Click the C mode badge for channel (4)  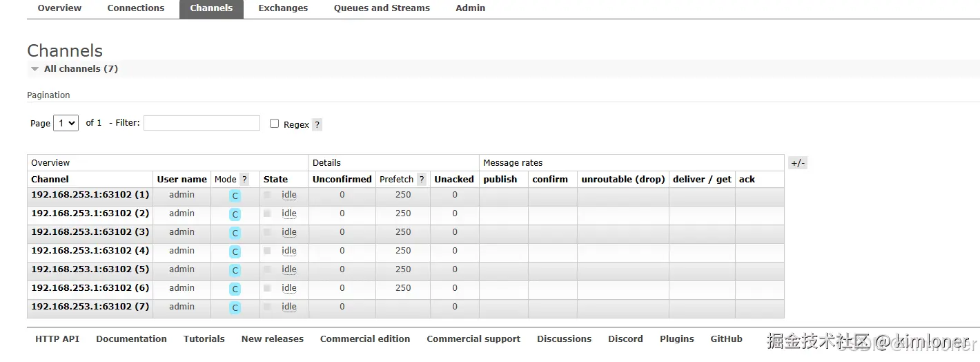click(235, 252)
